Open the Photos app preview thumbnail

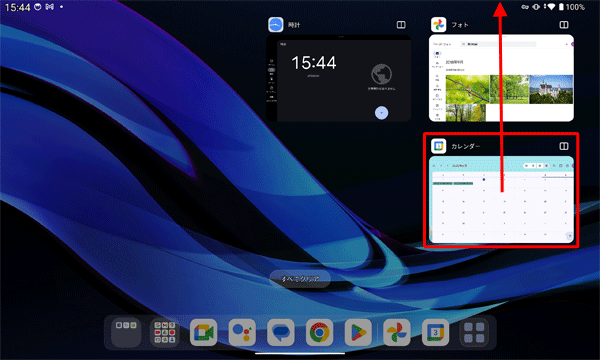(501, 78)
